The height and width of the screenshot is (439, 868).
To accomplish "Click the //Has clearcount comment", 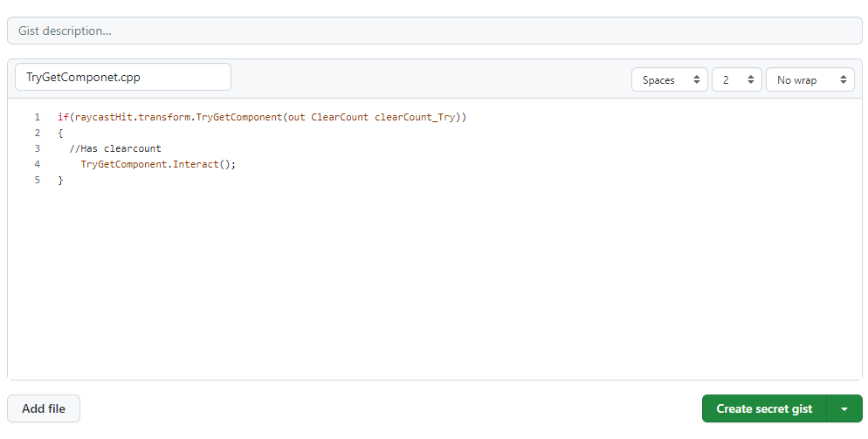I will tap(115, 148).
